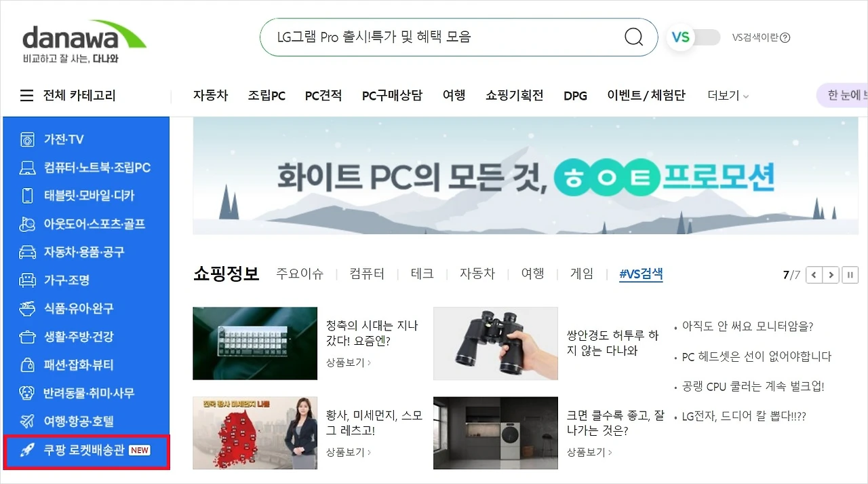Open 청축의 시대는 지나갔다 headline
The height and width of the screenshot is (484, 868).
372,333
